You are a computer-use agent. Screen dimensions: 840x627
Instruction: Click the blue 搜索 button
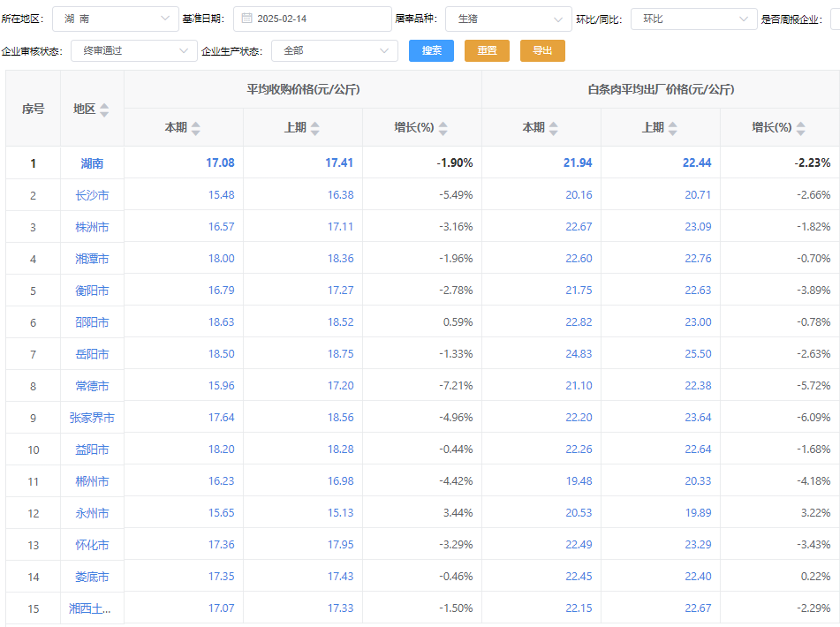431,51
